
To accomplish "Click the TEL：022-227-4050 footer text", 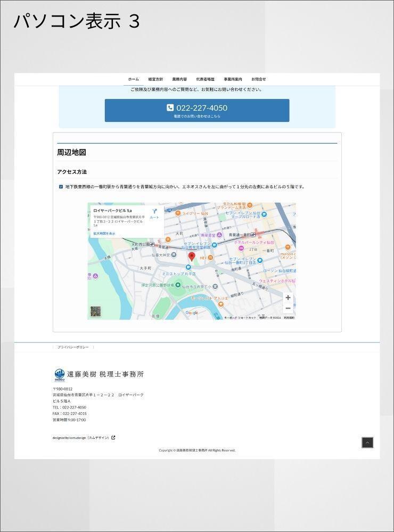I will point(69,407).
